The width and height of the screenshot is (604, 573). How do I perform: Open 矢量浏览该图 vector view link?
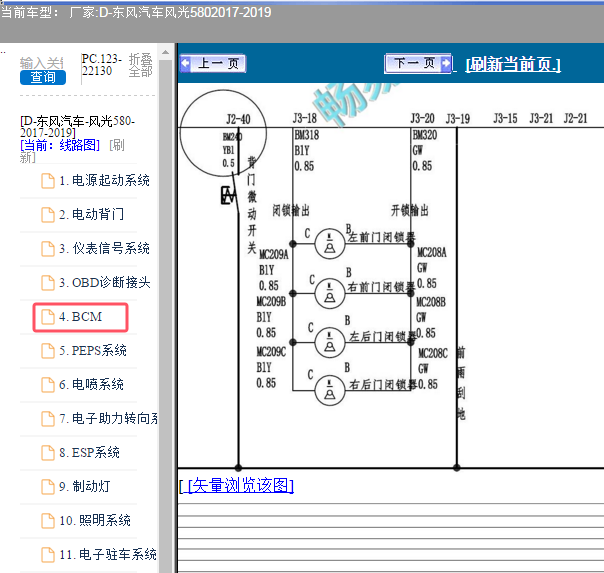(x=240, y=485)
